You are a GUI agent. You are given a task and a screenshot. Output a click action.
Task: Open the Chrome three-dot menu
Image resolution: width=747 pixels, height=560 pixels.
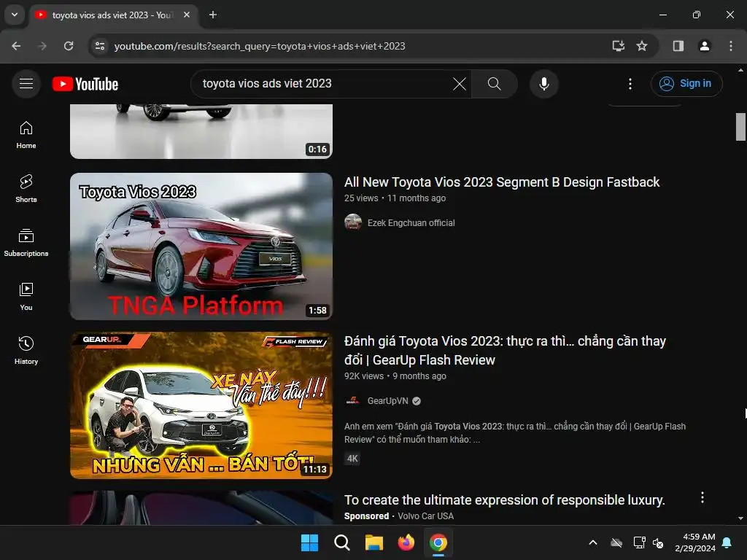[730, 46]
